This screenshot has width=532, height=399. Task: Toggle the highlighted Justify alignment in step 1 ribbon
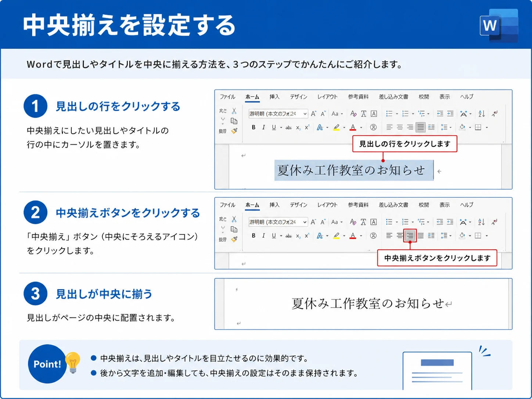pyautogui.click(x=421, y=127)
